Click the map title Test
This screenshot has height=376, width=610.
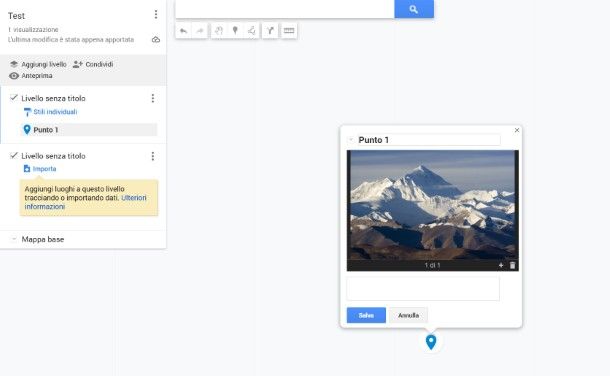[x=16, y=16]
